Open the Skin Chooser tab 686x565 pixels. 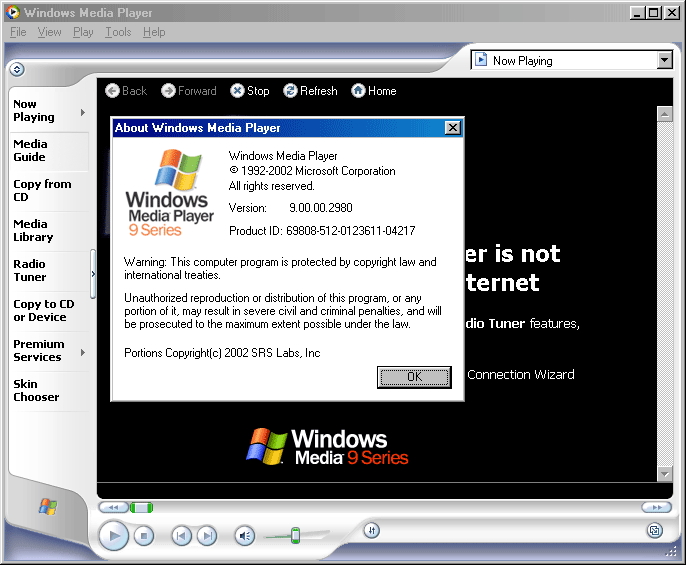[x=36, y=390]
